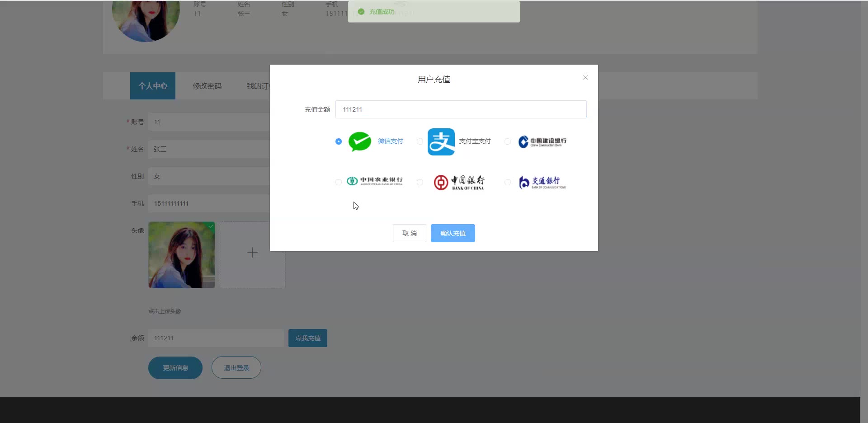868x423 pixels.
Task: Open the 个人中心 tab
Action: click(x=153, y=86)
